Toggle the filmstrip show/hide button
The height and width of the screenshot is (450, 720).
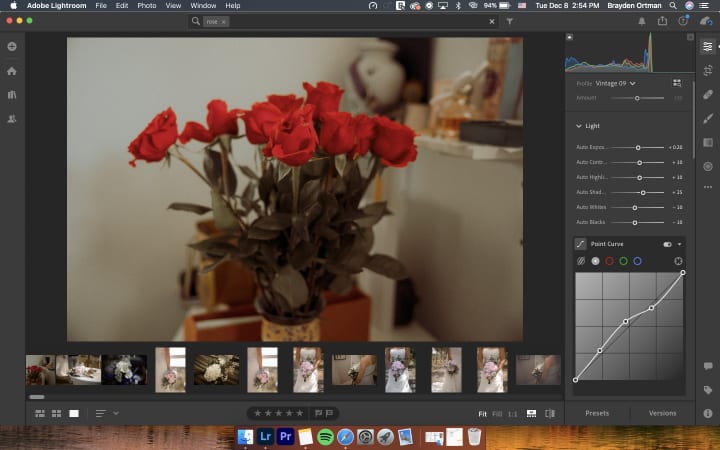tap(531, 413)
